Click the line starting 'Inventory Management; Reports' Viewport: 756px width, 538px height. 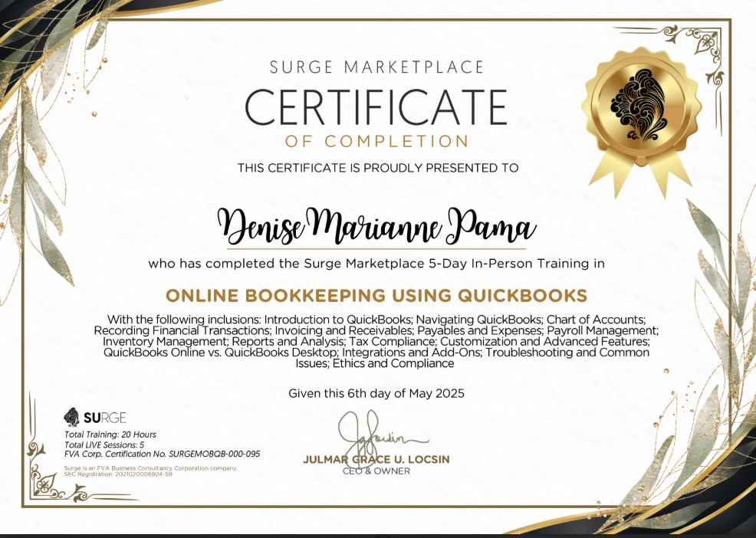[376, 341]
